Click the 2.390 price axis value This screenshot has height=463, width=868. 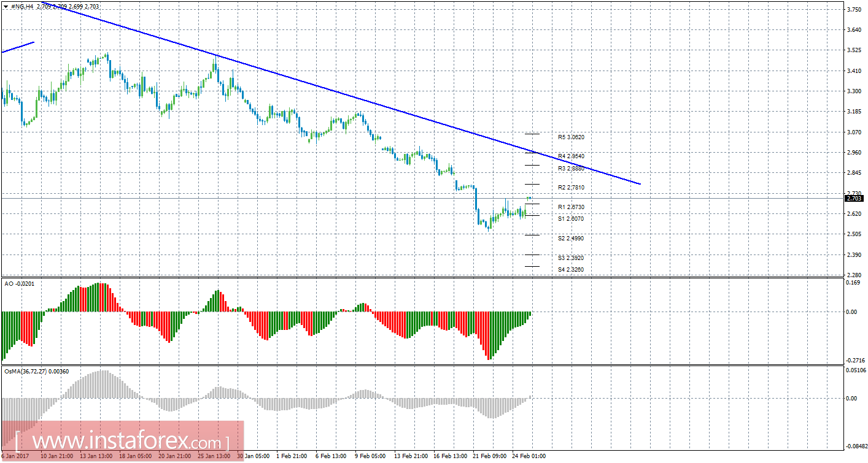coord(854,254)
